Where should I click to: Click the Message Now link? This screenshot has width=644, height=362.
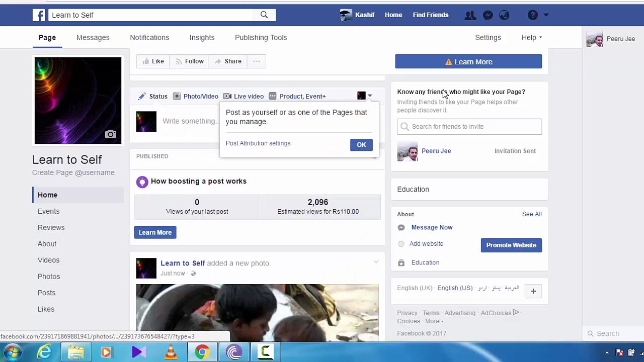pyautogui.click(x=432, y=227)
